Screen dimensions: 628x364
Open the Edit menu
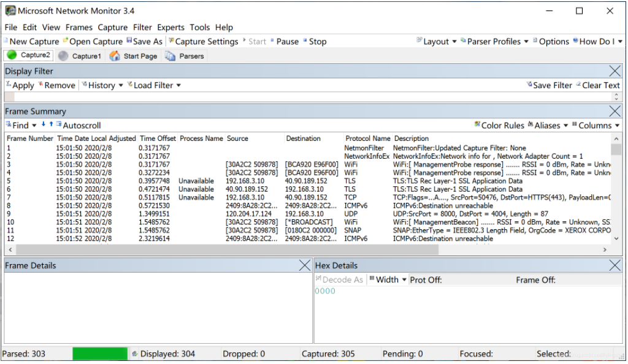tap(29, 28)
